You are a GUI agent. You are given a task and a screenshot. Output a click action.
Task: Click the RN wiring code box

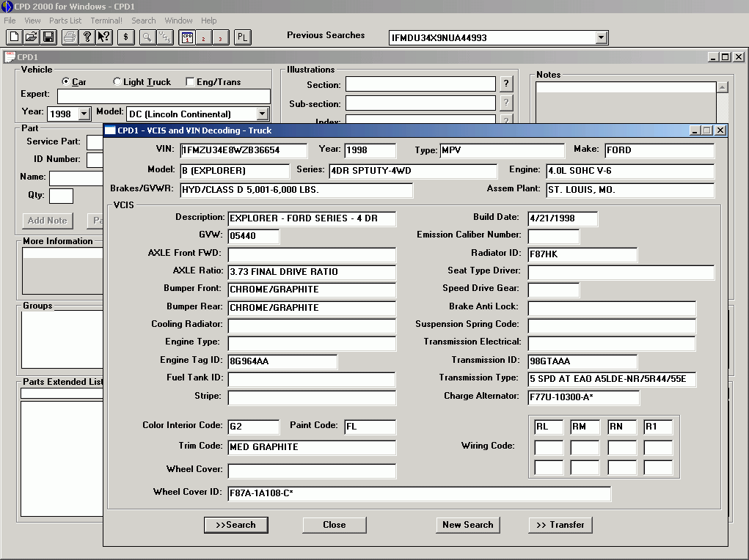(622, 427)
